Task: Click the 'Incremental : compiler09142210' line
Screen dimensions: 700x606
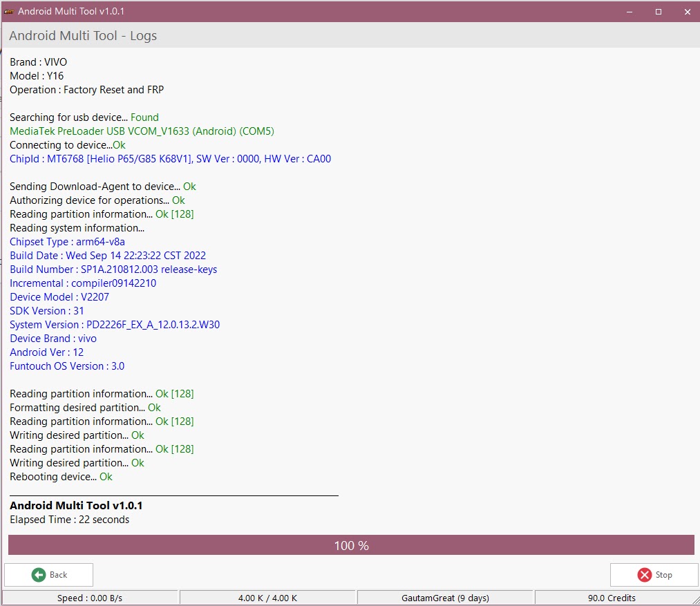Action: pyautogui.click(x=83, y=283)
